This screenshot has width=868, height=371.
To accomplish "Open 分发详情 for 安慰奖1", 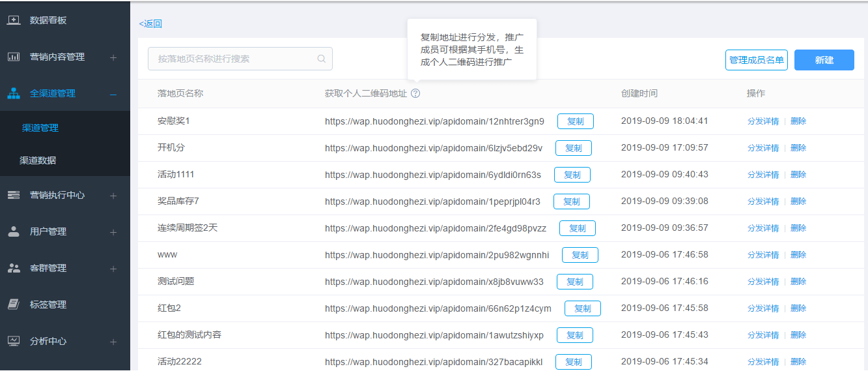I will 763,121.
